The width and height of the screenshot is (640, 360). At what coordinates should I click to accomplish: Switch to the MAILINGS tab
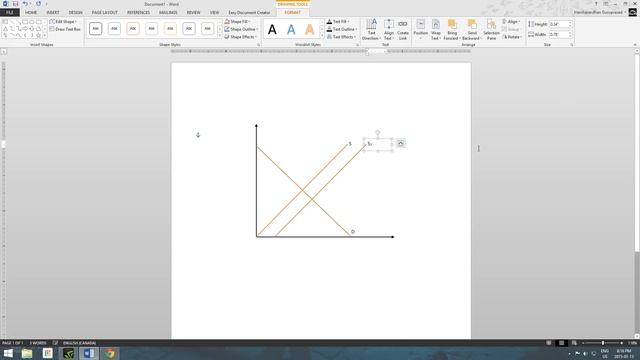click(x=168, y=12)
